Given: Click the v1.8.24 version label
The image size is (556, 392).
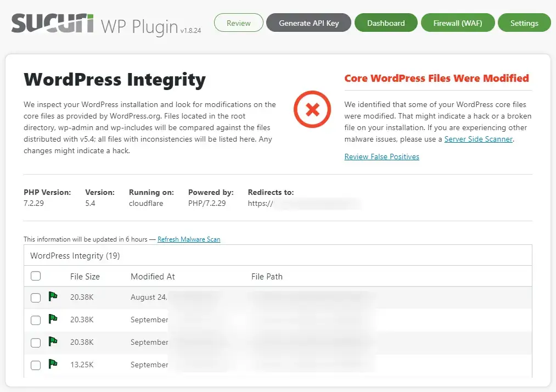Looking at the screenshot, I should point(190,31).
